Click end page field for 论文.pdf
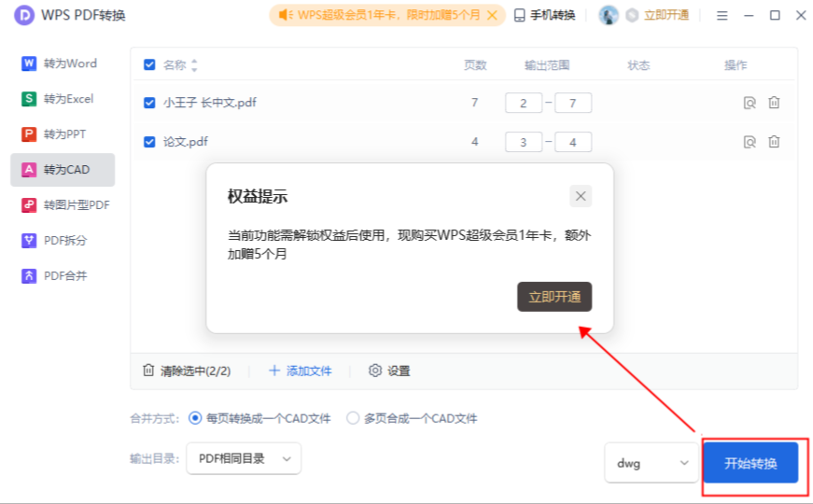 click(x=573, y=142)
